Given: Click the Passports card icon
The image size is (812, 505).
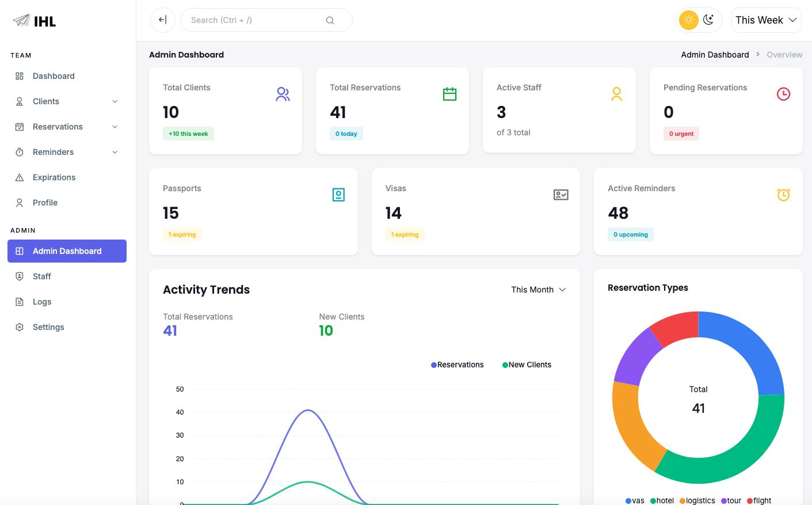Looking at the screenshot, I should click(338, 195).
